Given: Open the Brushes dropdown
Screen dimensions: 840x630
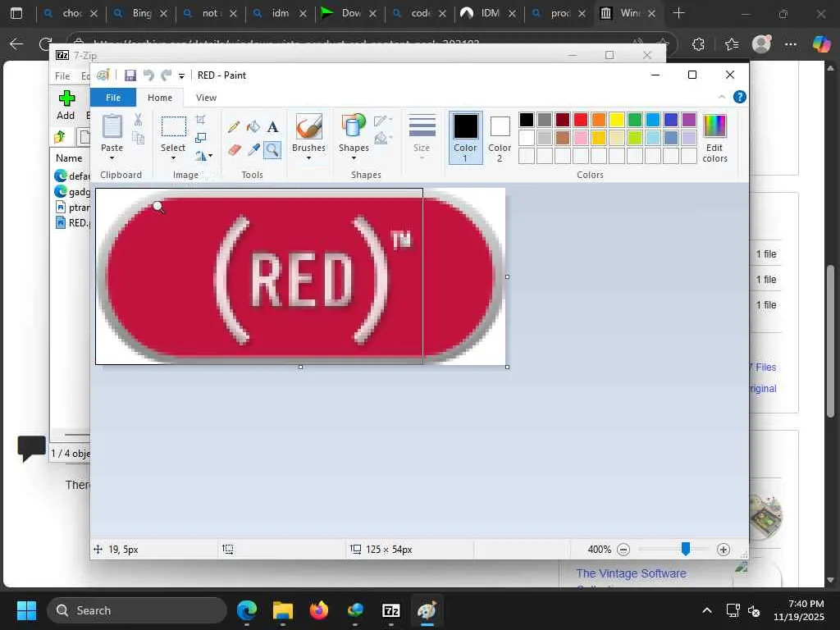Looking at the screenshot, I should click(x=308, y=157).
